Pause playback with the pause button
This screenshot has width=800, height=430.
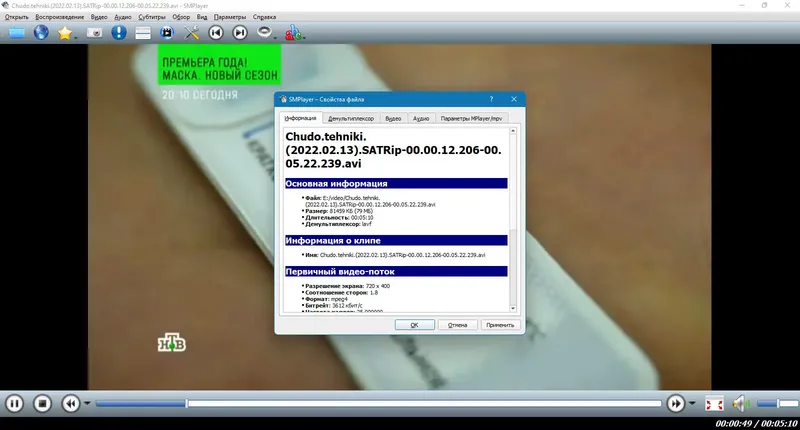click(x=15, y=404)
